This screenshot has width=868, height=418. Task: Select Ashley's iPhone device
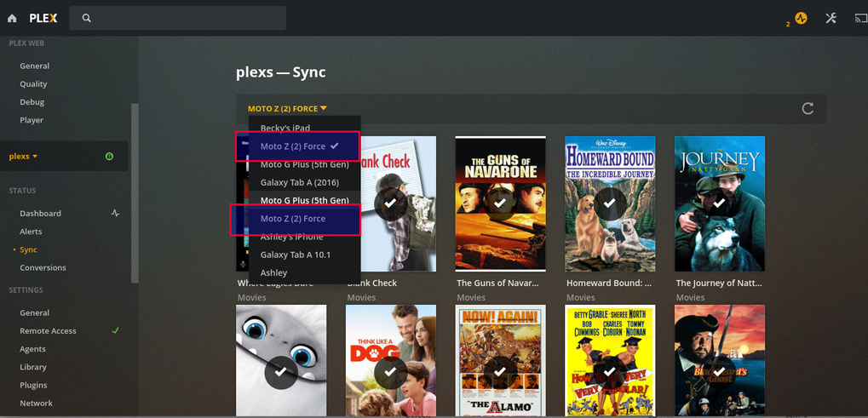click(304, 238)
